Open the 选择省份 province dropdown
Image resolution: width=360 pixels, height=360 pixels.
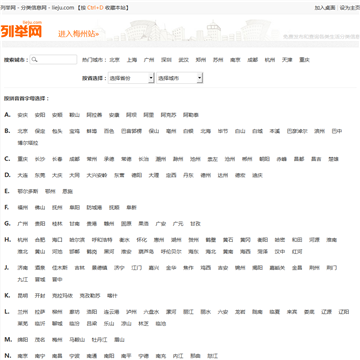[x=131, y=78]
